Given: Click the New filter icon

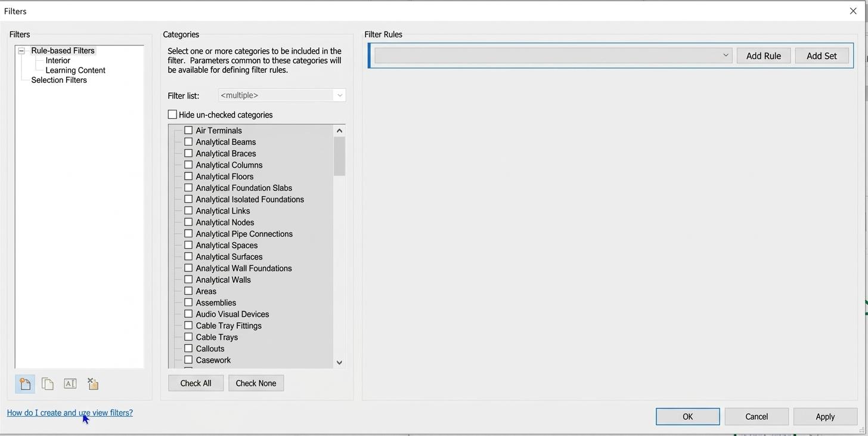Looking at the screenshot, I should coord(25,384).
